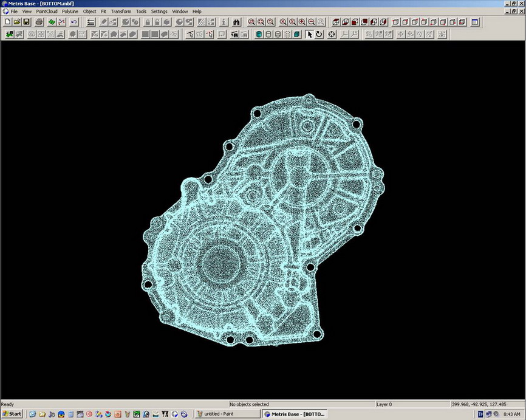This screenshot has width=526, height=420.
Task: Open a file with the folder icon
Action: pos(17,22)
